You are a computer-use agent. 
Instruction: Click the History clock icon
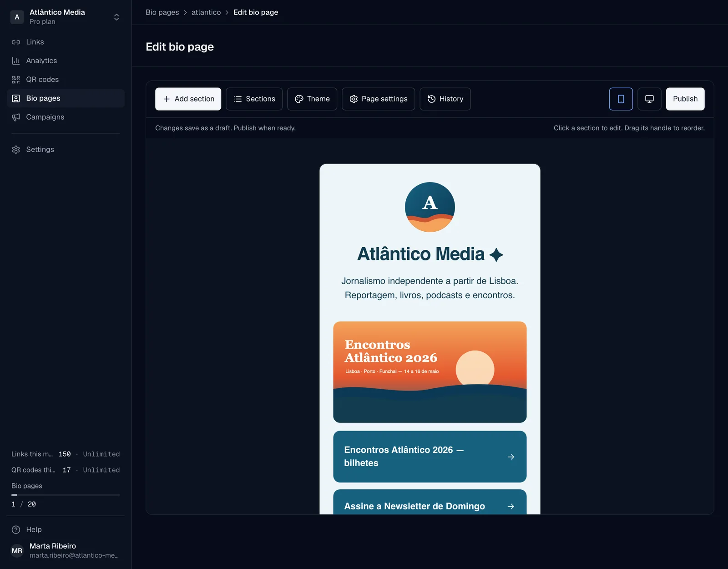(431, 99)
